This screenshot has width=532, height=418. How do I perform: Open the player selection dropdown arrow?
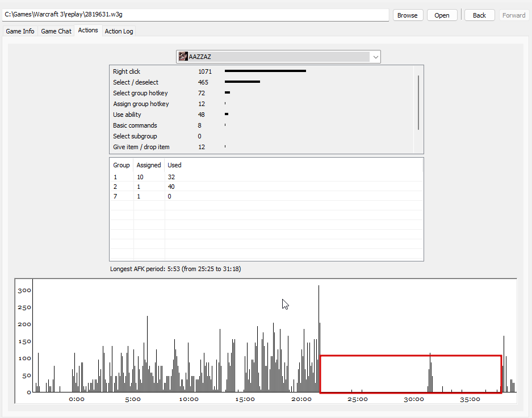(375, 57)
